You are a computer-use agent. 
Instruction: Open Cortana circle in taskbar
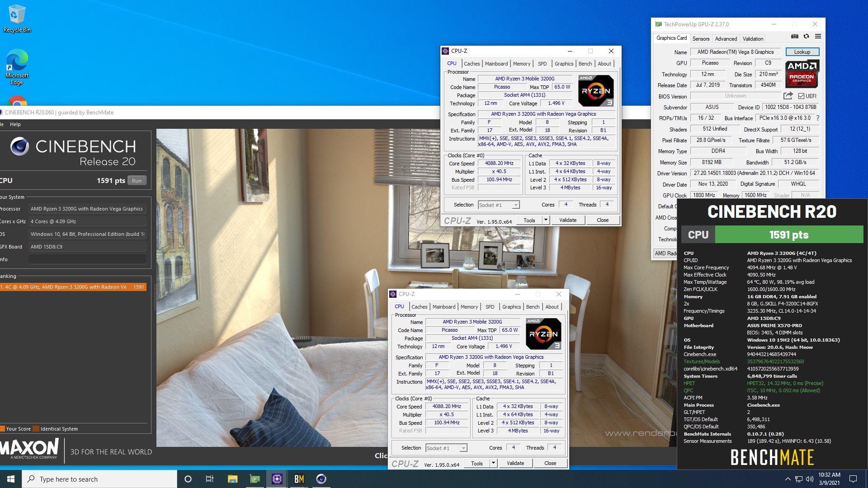188,479
